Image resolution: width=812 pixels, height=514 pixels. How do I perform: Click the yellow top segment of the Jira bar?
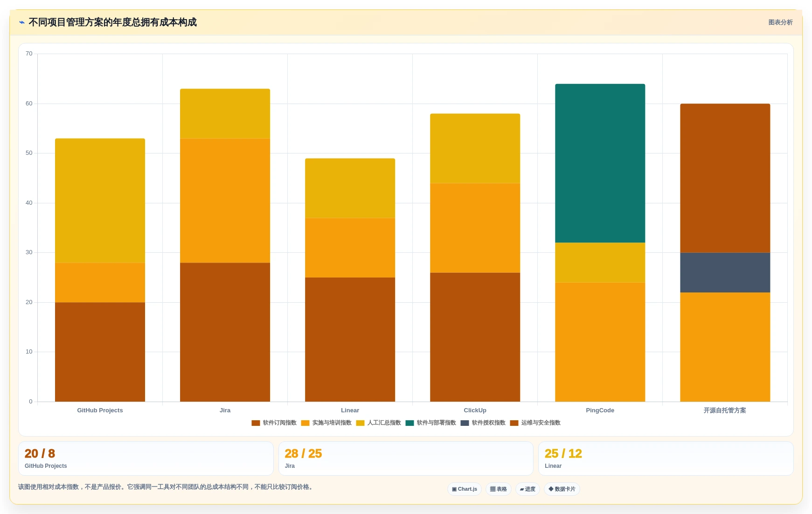click(x=225, y=113)
